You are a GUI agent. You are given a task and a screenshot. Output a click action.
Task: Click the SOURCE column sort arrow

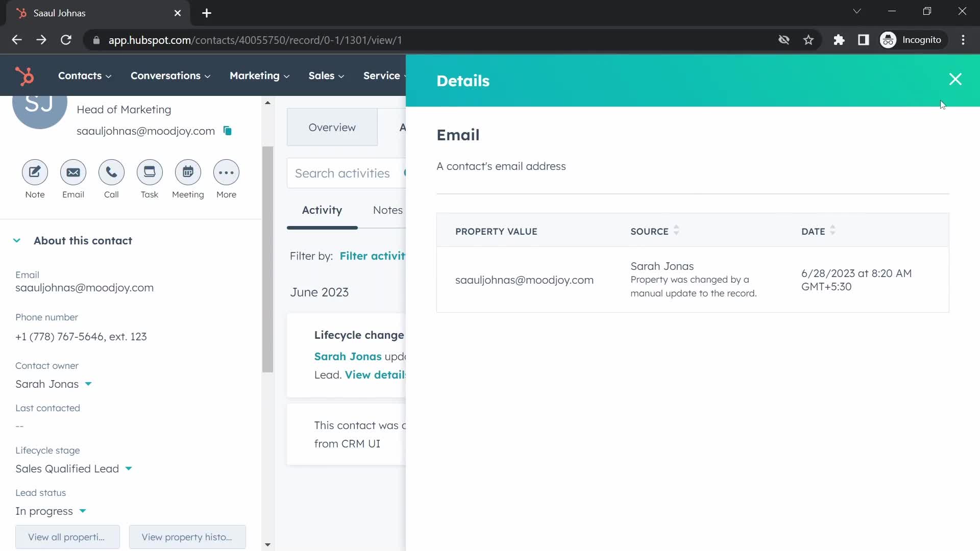point(677,231)
